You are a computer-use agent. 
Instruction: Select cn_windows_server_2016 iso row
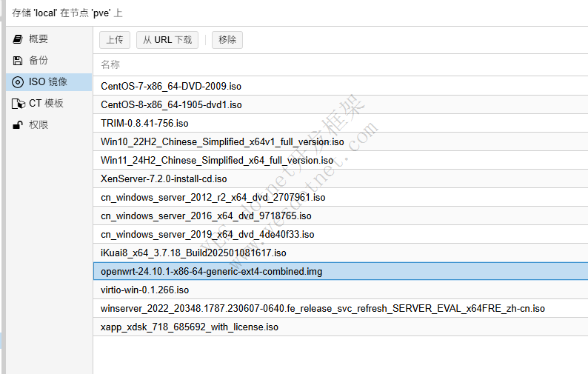[341, 216]
